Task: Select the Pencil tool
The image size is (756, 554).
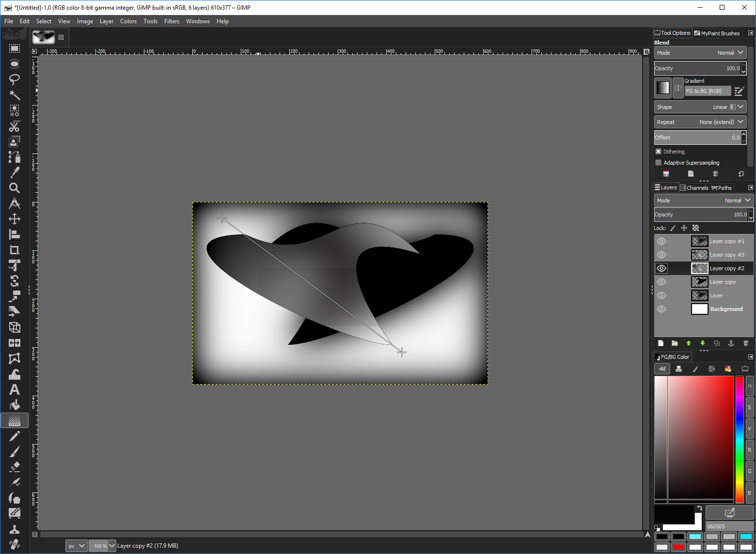Action: [x=15, y=436]
